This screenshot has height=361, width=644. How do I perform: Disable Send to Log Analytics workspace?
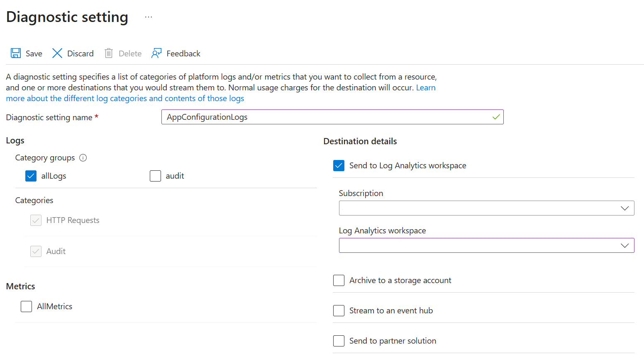coord(339,166)
